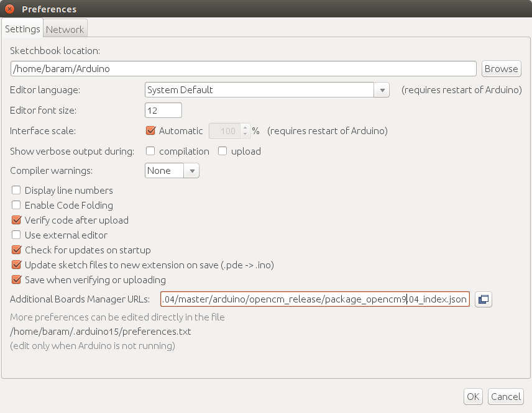The width and height of the screenshot is (532, 413).
Task: Click Browse for sketchbook location
Action: [x=501, y=69]
